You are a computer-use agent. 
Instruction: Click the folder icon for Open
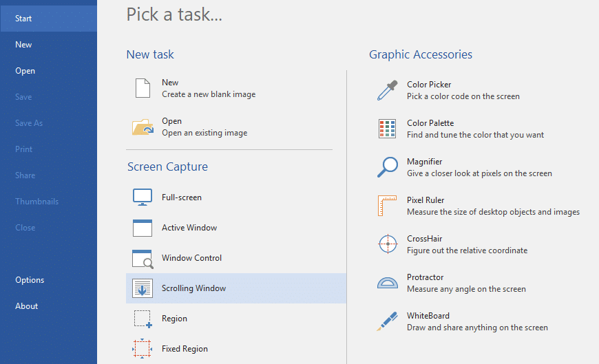click(x=143, y=127)
